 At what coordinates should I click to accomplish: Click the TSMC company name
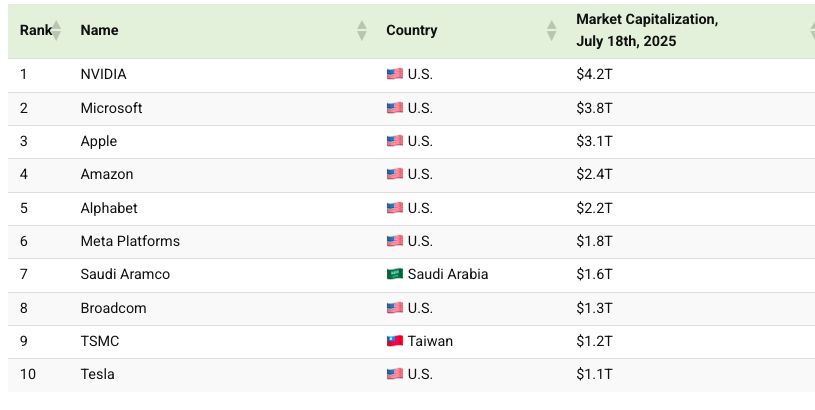pos(100,341)
